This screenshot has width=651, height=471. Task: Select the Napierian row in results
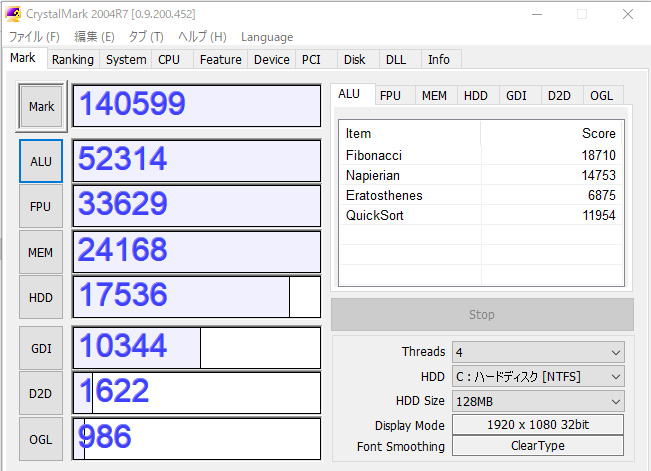point(481,175)
